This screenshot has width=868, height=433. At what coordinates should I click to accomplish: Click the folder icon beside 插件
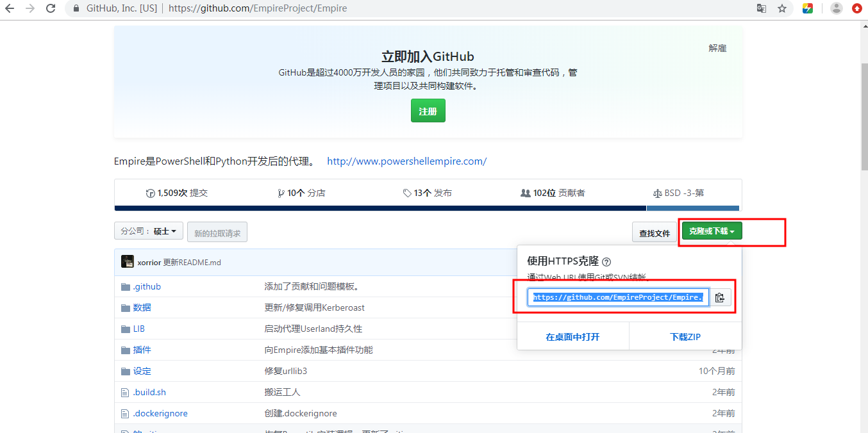tap(126, 350)
